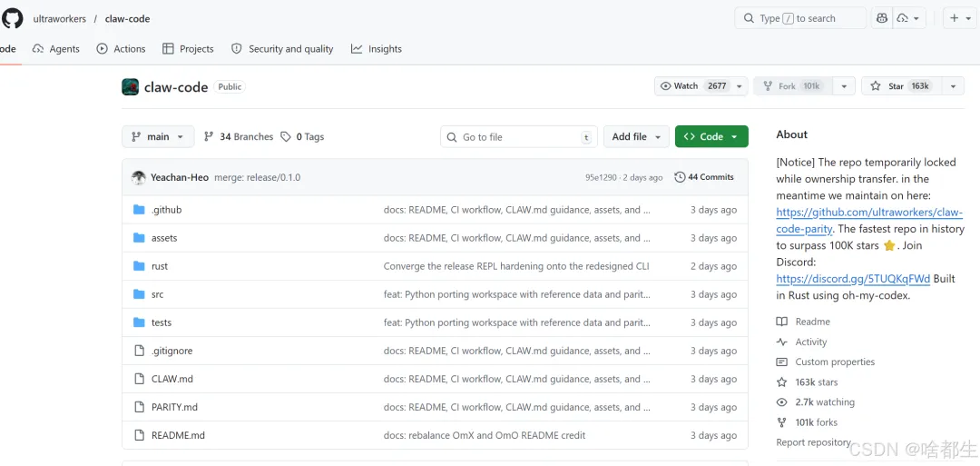Viewport: 980px width, 466px height.
Task: Open commit message 'merge: release/0.1.0'
Action: click(x=258, y=178)
